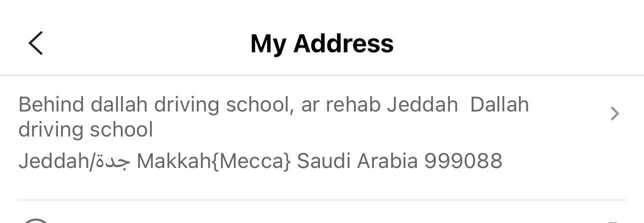Go back using the left arrow

[x=36, y=43]
